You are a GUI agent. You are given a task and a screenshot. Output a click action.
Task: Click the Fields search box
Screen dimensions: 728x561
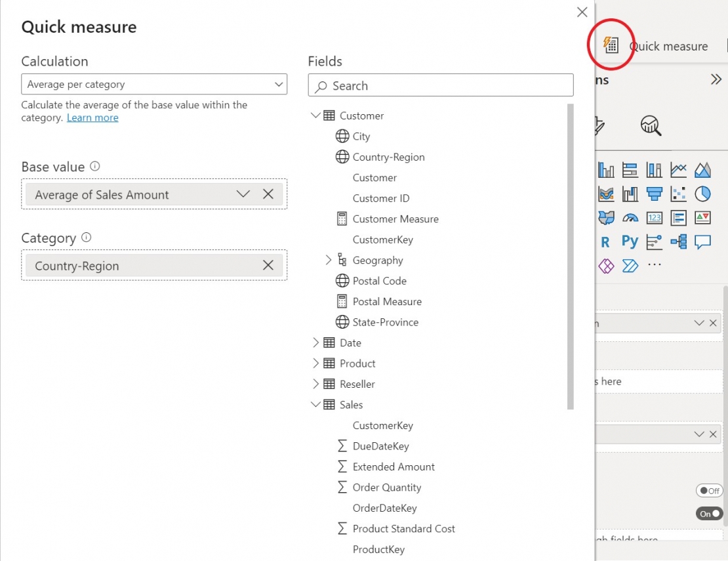point(439,85)
